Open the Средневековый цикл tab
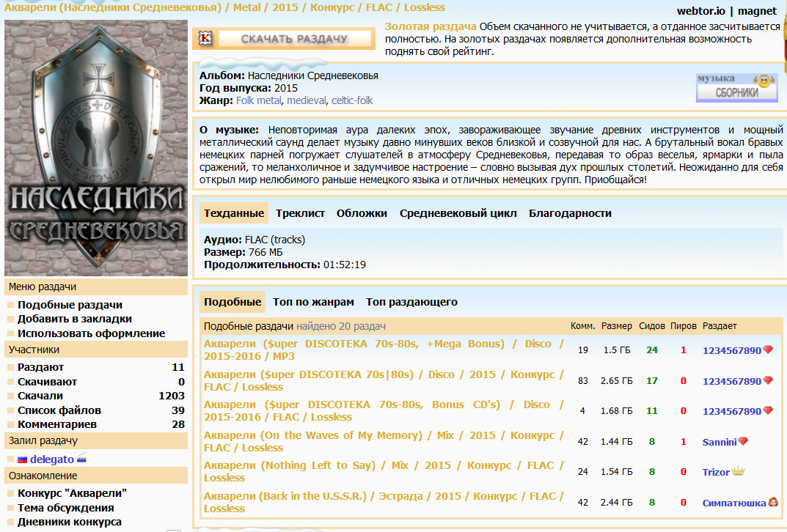Viewport: 787px width, 532px height. point(458,213)
